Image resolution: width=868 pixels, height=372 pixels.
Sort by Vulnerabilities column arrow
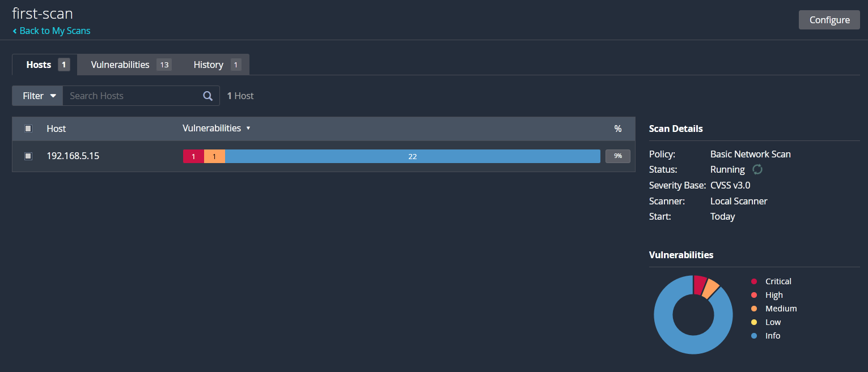(248, 129)
